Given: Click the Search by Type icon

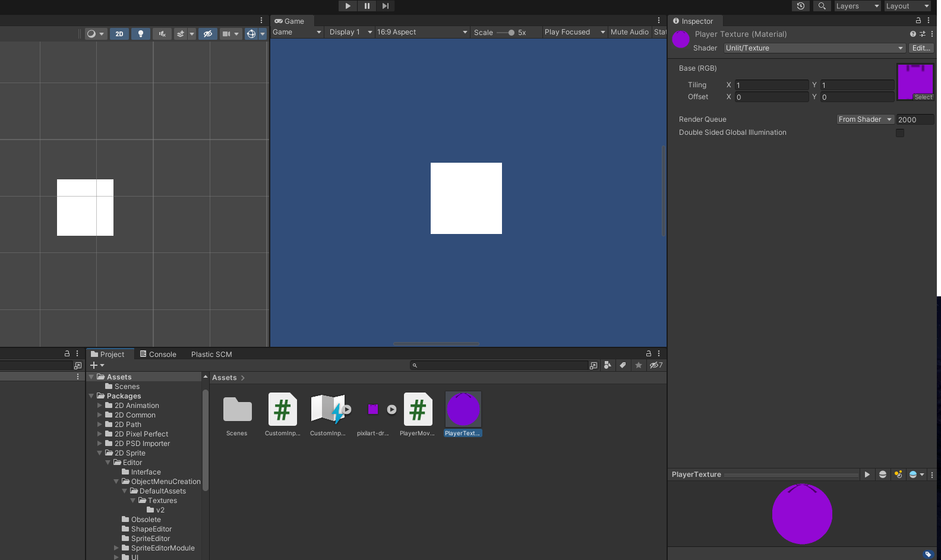Looking at the screenshot, I should 607,365.
